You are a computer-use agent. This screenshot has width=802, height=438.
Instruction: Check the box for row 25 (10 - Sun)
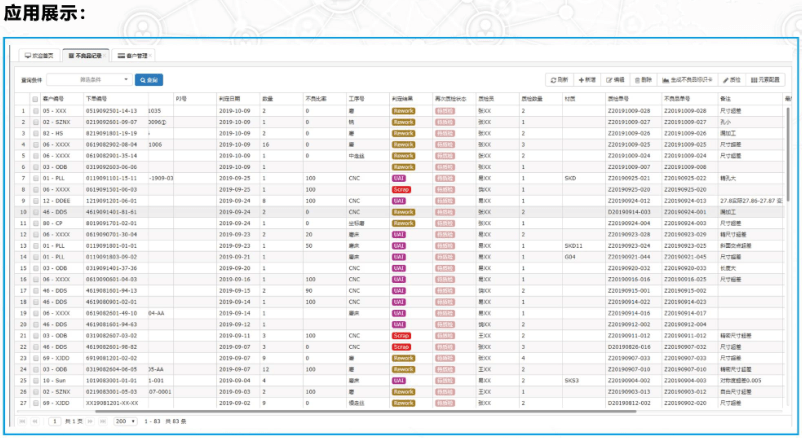point(35,381)
